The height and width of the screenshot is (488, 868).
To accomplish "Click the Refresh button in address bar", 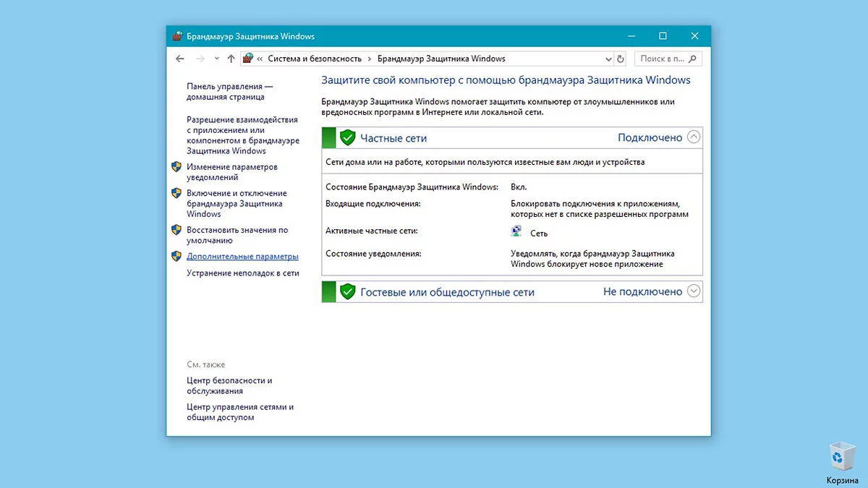I will click(621, 59).
